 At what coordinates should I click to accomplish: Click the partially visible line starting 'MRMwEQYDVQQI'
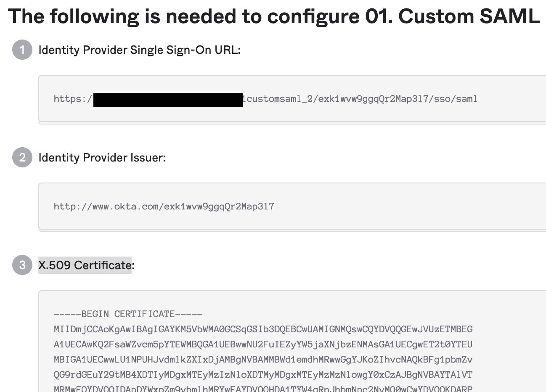[263, 389]
